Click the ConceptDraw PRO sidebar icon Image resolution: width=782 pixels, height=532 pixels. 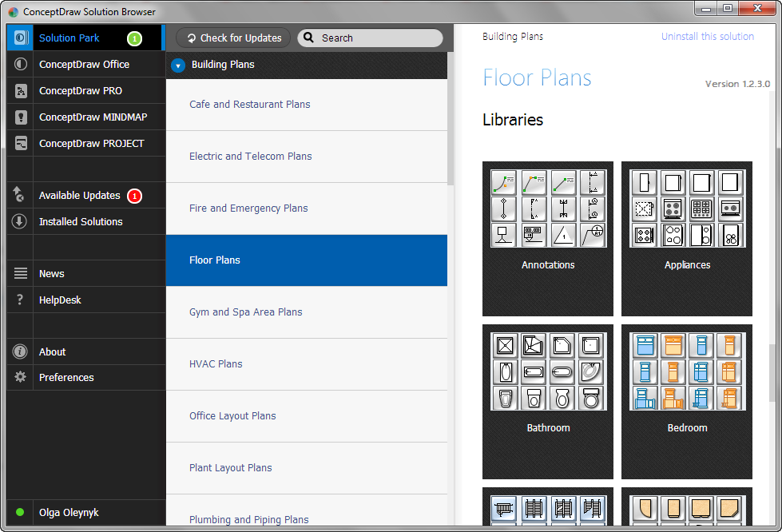pos(21,91)
